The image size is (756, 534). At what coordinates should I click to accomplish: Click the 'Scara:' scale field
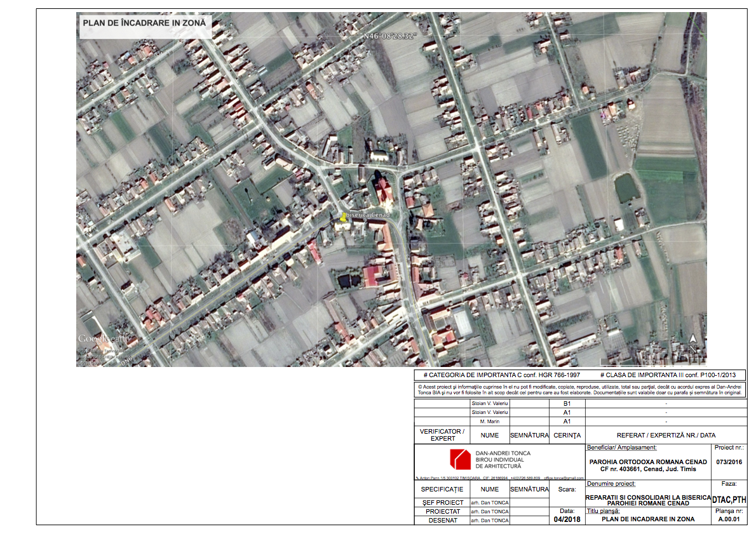click(x=567, y=490)
